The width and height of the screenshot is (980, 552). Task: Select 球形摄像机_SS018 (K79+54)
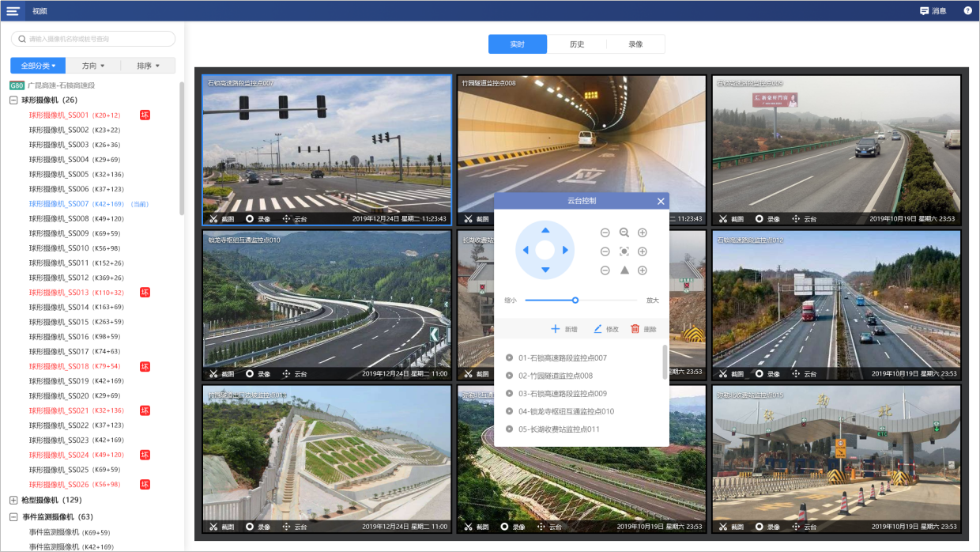click(75, 366)
